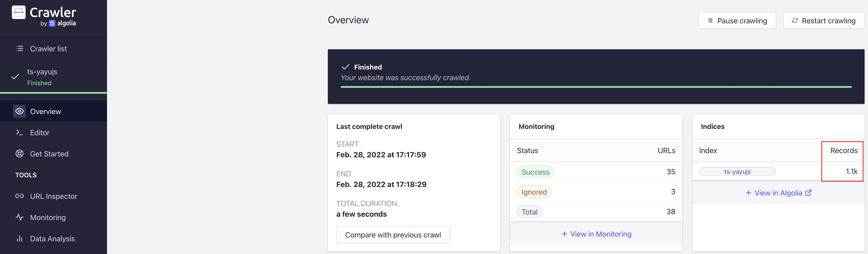868x254 pixels.
Task: Click the green checkmark beside ts-yayujs
Action: click(15, 77)
